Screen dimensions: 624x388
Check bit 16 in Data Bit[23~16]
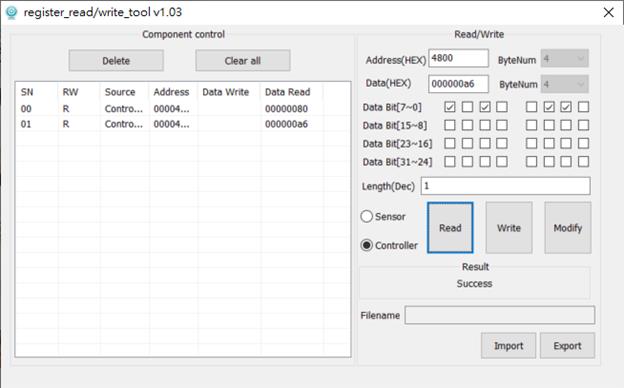(583, 143)
